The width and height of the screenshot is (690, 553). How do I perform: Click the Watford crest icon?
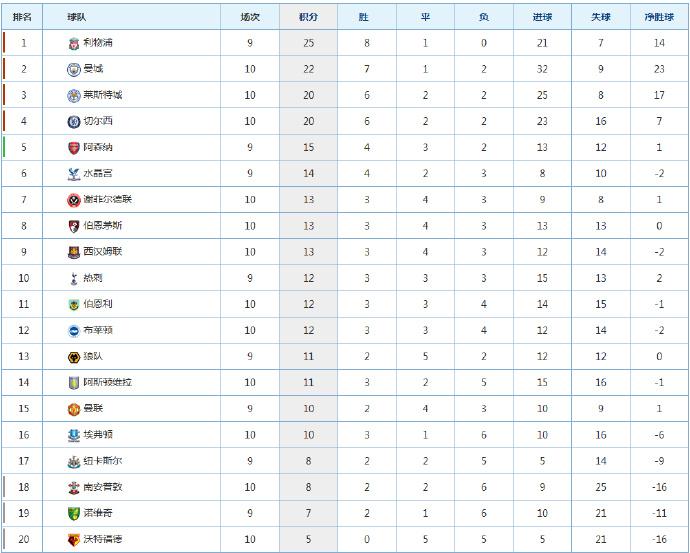[x=74, y=540]
